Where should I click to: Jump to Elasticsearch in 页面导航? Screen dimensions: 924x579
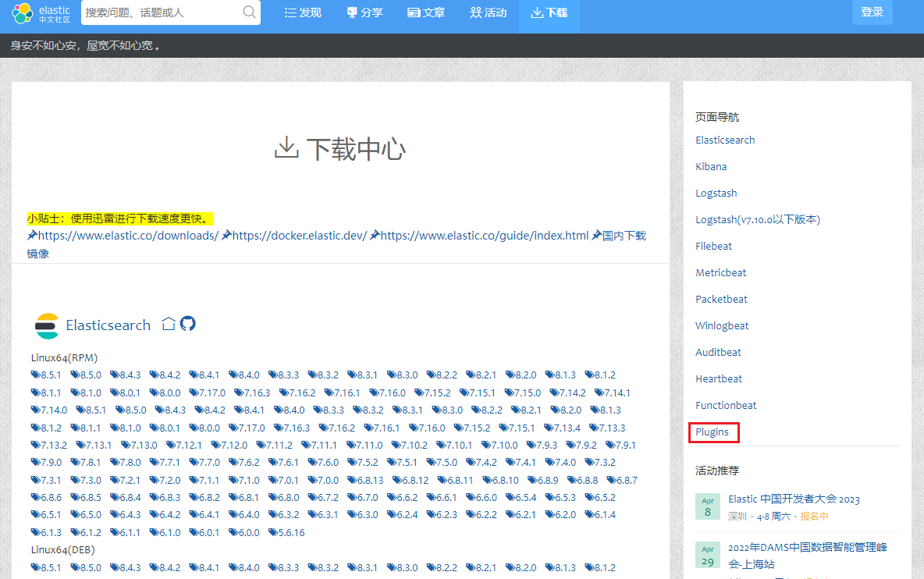(x=725, y=140)
